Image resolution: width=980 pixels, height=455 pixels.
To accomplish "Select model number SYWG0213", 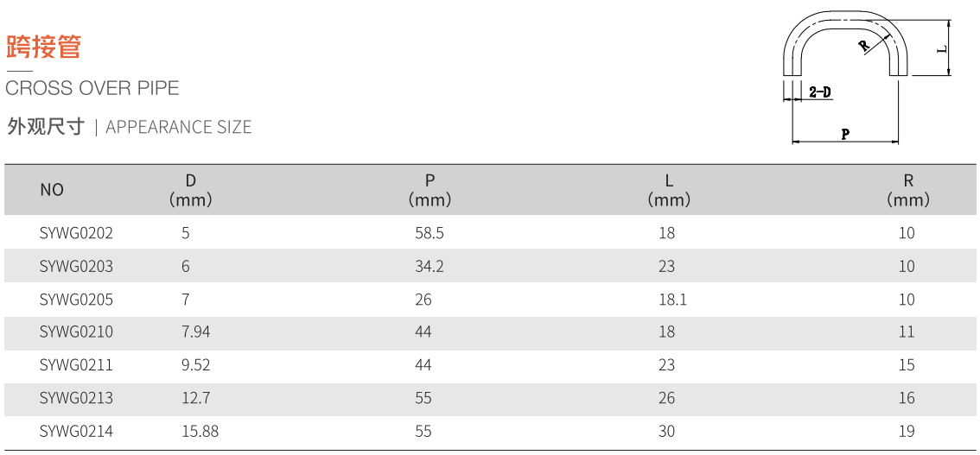I will (76, 397).
